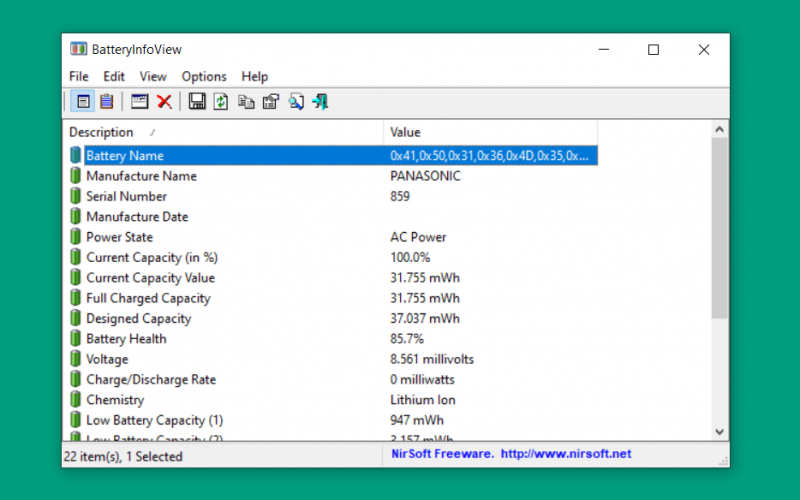Screen dimensions: 800x500
Task: Select the Voltage row label
Action: pos(107,359)
